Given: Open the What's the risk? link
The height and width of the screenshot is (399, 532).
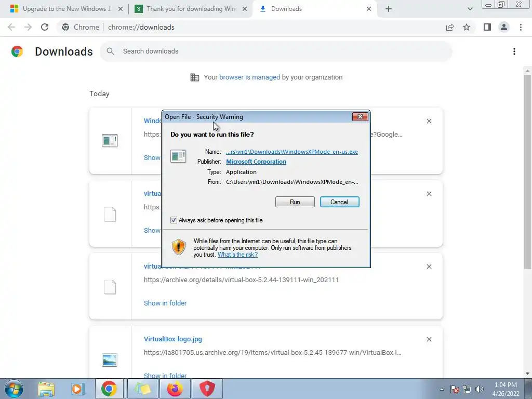Looking at the screenshot, I should (x=237, y=255).
